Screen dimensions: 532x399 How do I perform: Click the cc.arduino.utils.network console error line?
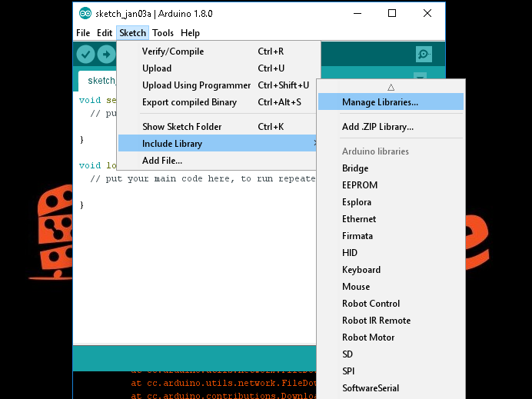(x=224, y=384)
